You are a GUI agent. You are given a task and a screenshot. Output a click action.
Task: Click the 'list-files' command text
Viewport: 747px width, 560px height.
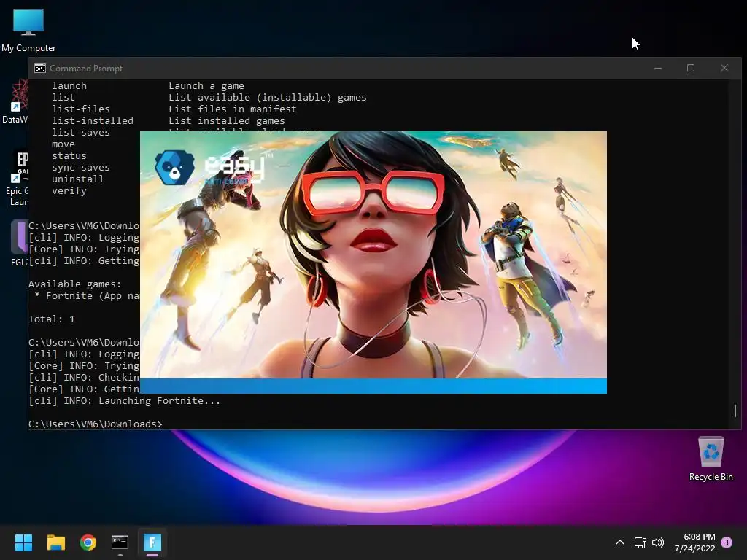pyautogui.click(x=80, y=109)
